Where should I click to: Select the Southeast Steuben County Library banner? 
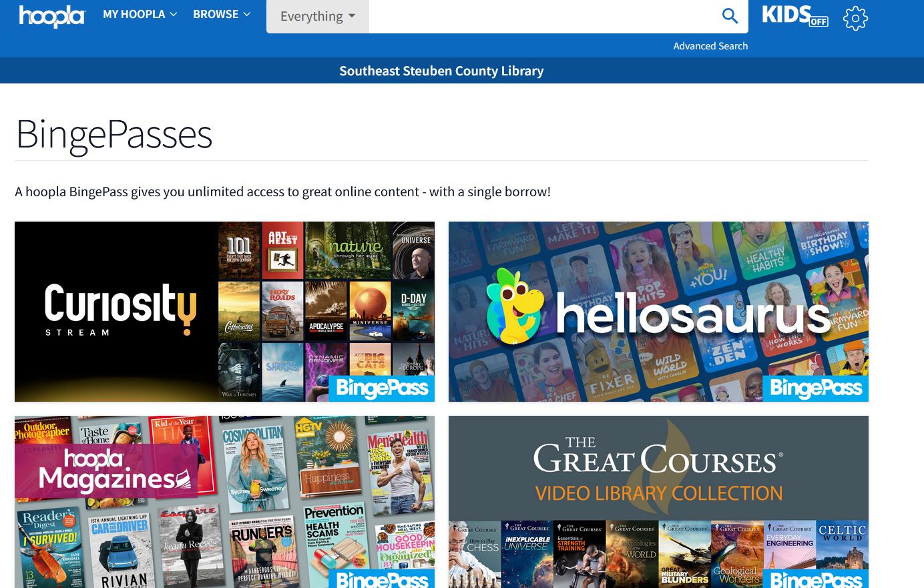click(441, 71)
